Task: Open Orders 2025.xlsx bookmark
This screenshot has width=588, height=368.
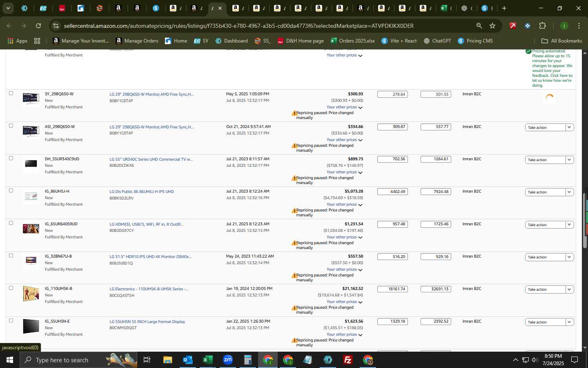Action: click(x=353, y=41)
